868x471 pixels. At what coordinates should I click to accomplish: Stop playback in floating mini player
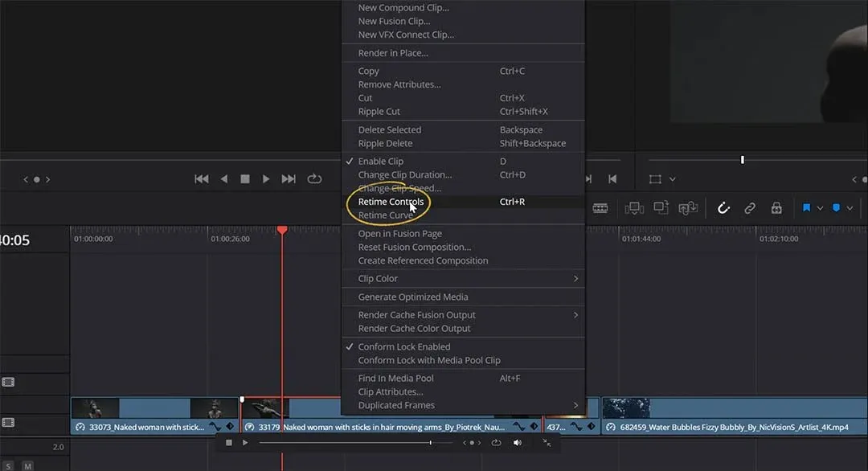click(228, 443)
